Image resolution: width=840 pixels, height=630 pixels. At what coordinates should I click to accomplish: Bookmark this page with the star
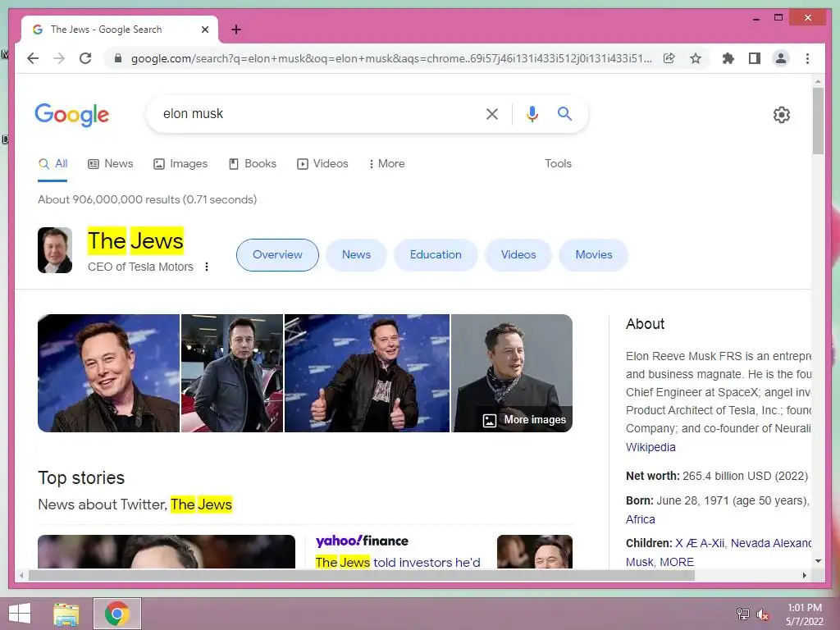pyautogui.click(x=696, y=58)
